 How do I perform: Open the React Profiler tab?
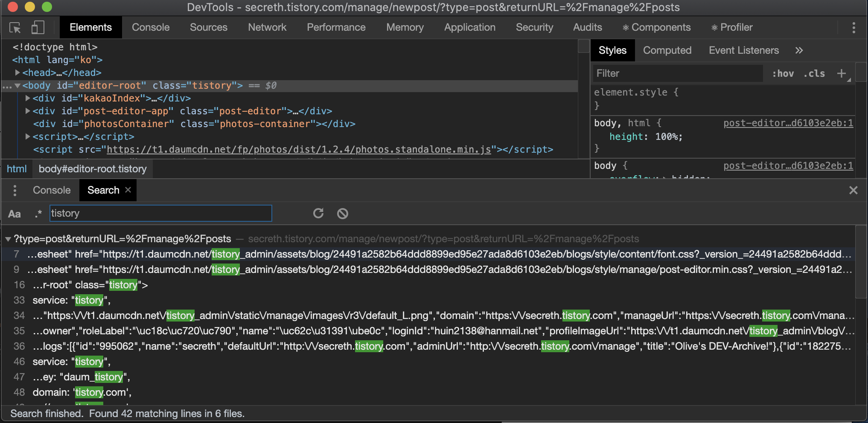click(732, 27)
